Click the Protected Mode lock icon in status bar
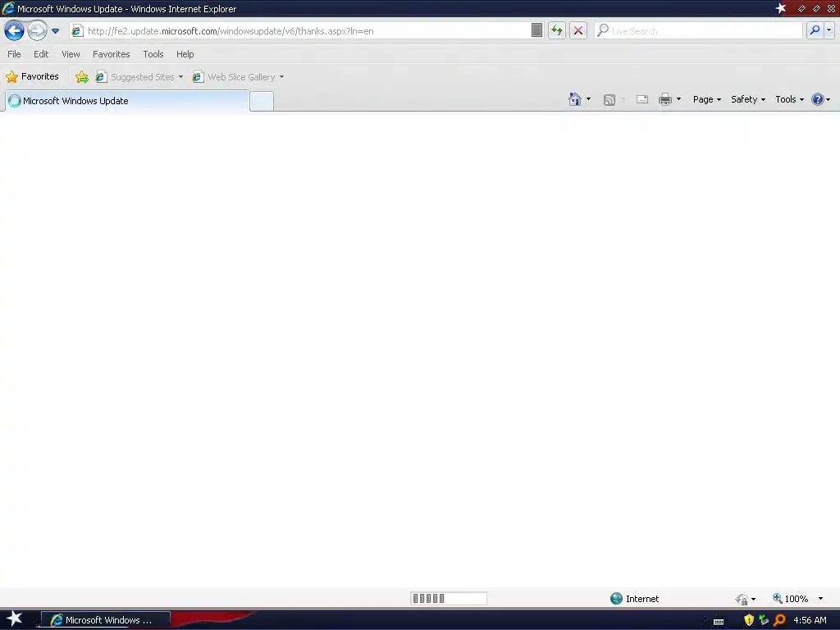 (742, 599)
